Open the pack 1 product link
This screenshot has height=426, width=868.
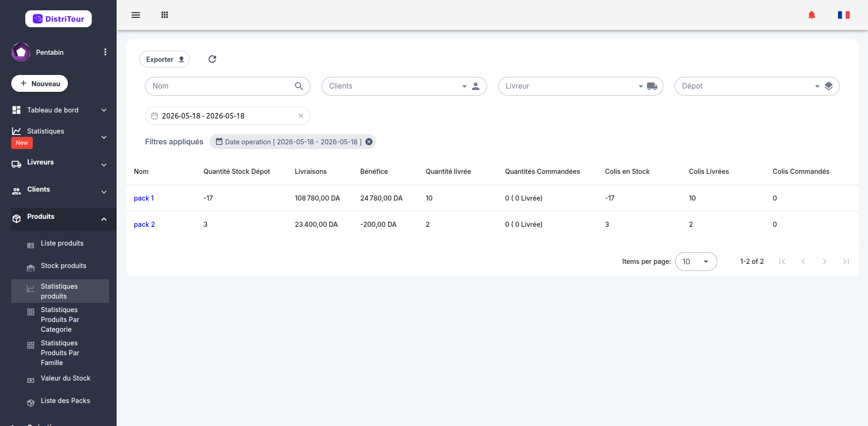pyautogui.click(x=144, y=198)
